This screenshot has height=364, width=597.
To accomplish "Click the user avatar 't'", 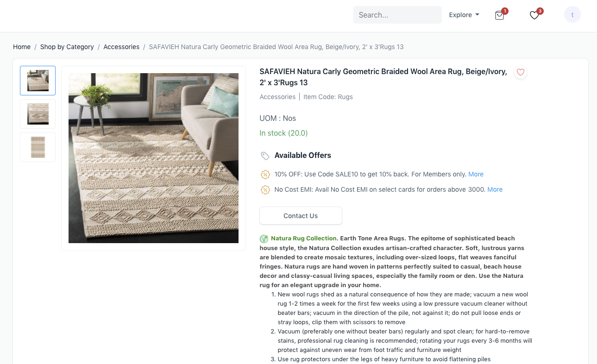I will click(x=572, y=15).
